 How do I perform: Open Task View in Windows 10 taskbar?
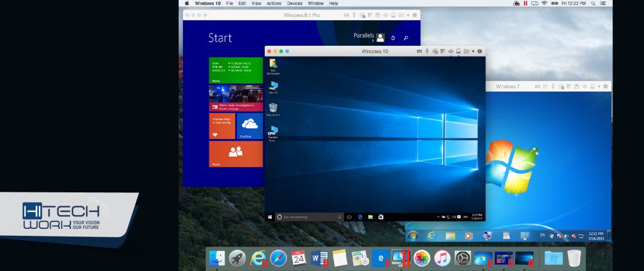tap(350, 217)
